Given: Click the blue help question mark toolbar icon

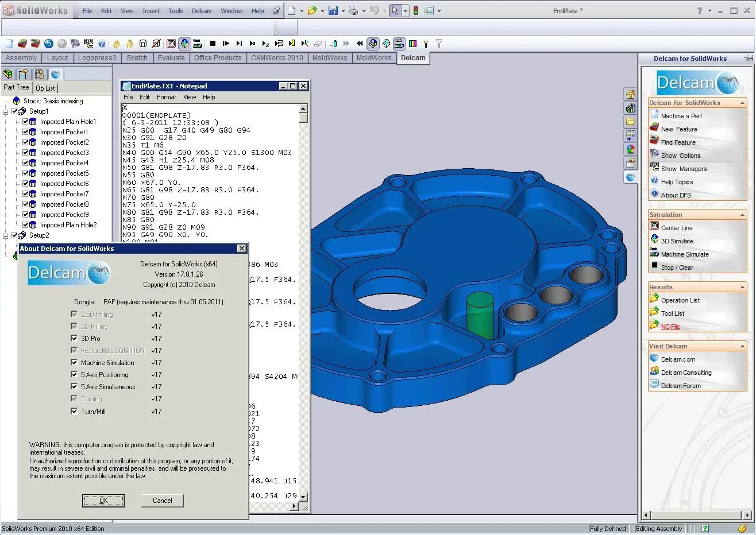Looking at the screenshot, I should coord(102,44).
